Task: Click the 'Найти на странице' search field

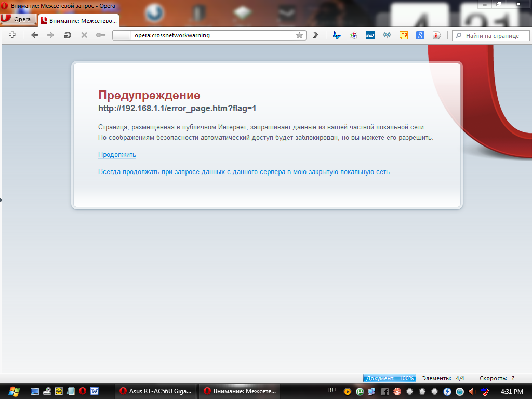Action: click(x=490, y=36)
